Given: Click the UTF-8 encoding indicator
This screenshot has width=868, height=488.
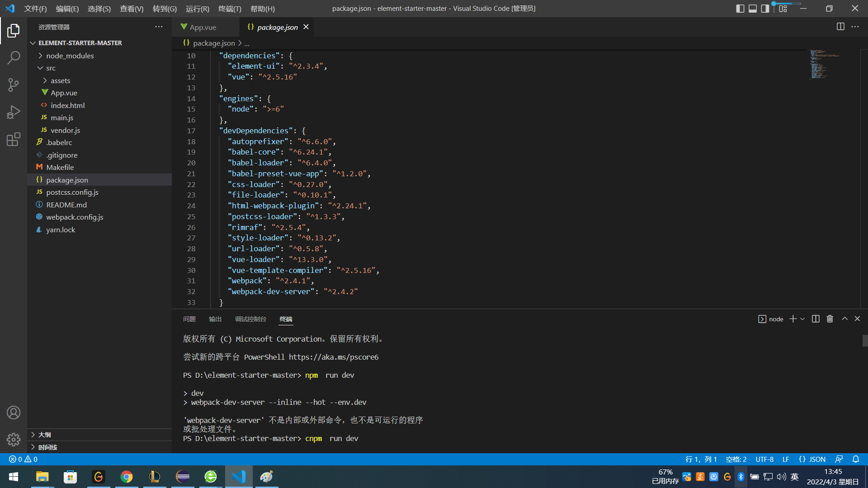Looking at the screenshot, I should point(764,459).
